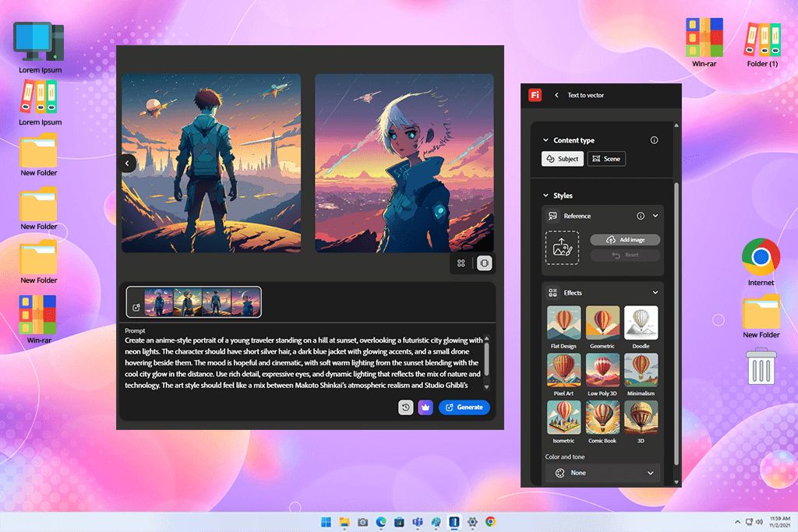Click the purple premium crown icon

[x=425, y=407]
